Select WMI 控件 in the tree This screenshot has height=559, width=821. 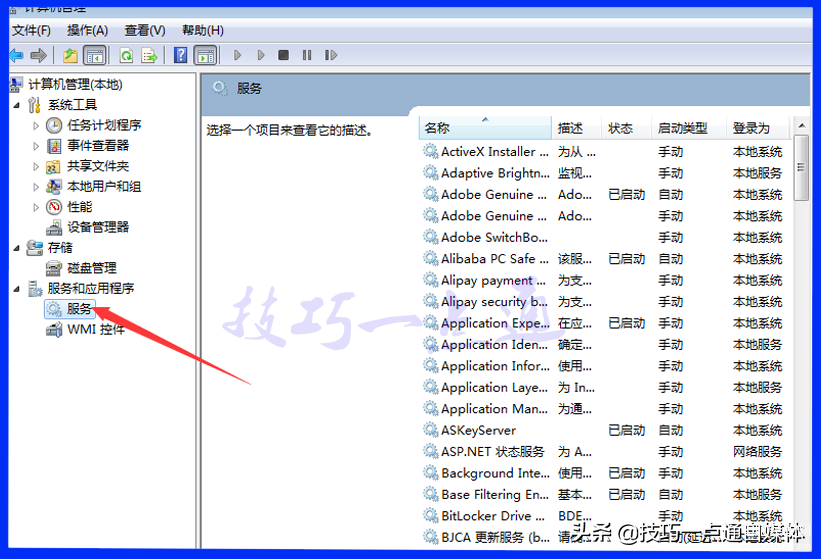coord(96,329)
